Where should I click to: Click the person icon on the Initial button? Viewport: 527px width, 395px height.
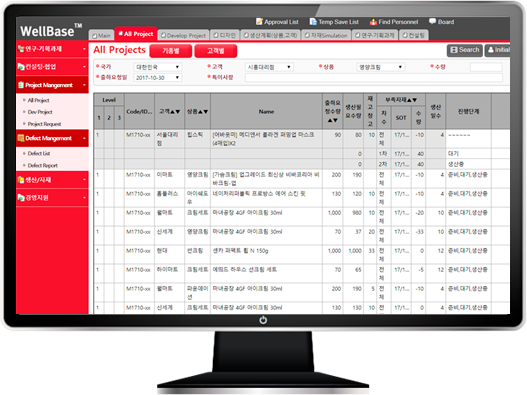click(x=491, y=50)
